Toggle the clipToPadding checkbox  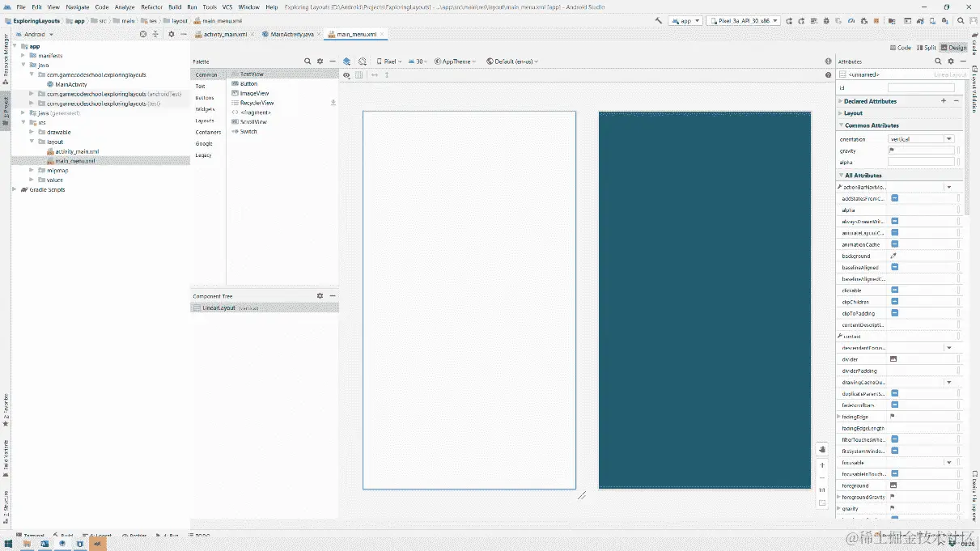894,313
